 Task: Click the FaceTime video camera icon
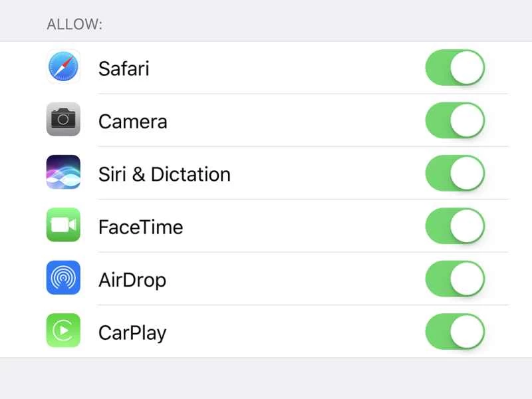[63, 227]
